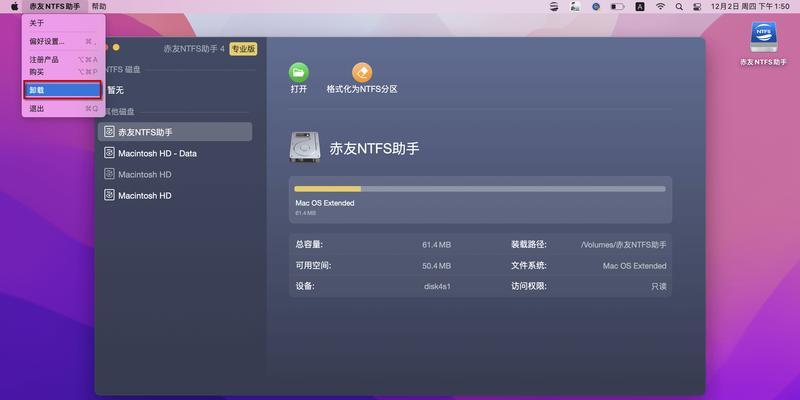Select Macintosh HD - Data in sidebar
The width and height of the screenshot is (800, 400).
point(175,153)
